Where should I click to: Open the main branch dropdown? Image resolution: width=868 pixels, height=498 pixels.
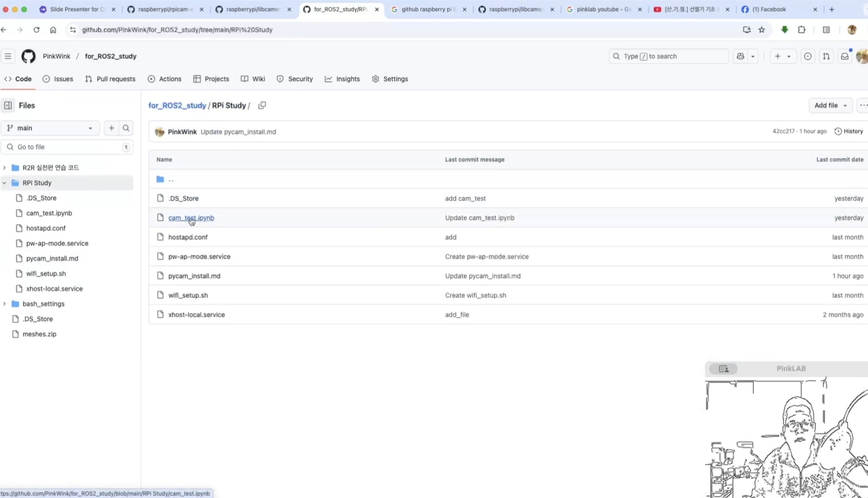[50, 128]
